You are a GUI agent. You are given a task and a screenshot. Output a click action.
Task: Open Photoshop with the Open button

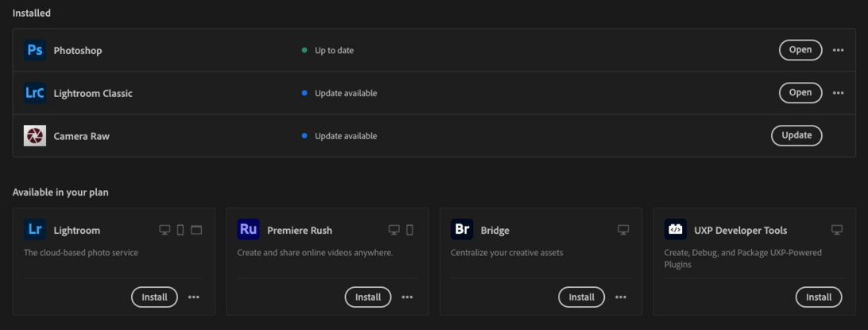(x=800, y=50)
